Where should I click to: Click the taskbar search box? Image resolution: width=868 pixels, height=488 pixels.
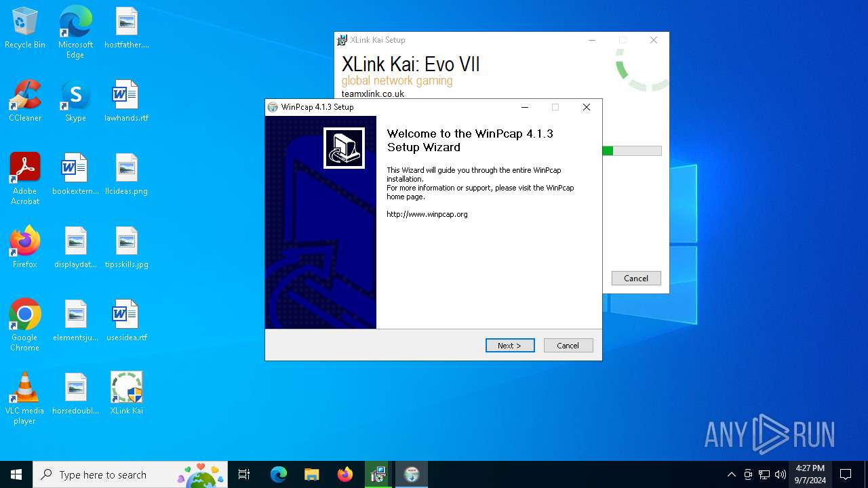(130, 474)
